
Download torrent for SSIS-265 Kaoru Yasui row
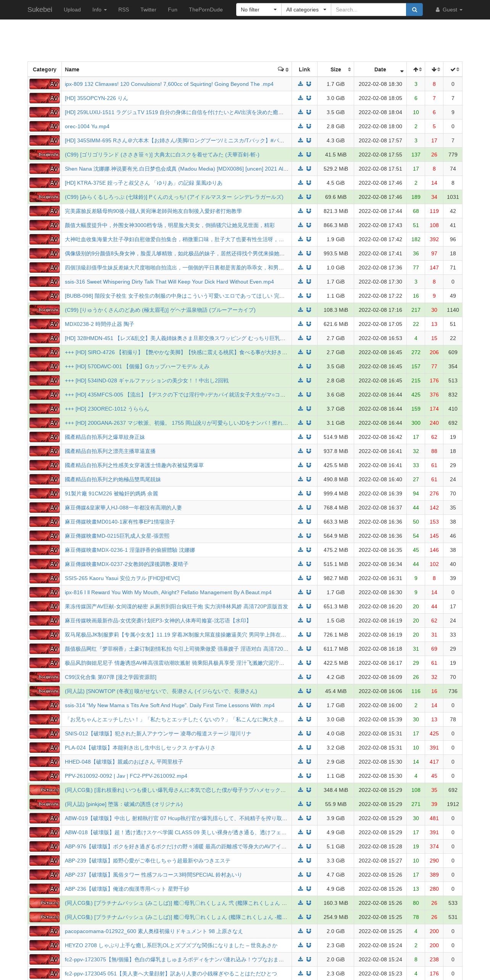pyautogui.click(x=300, y=578)
